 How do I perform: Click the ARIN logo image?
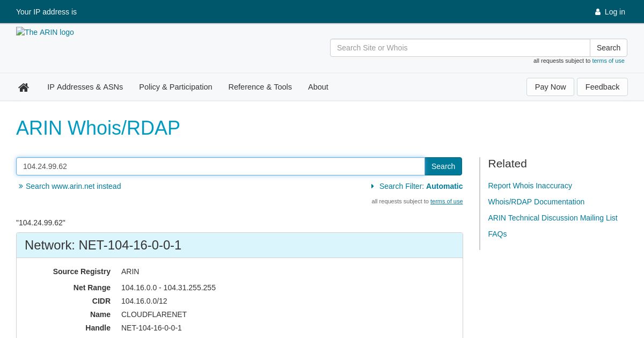pyautogui.click(x=45, y=32)
